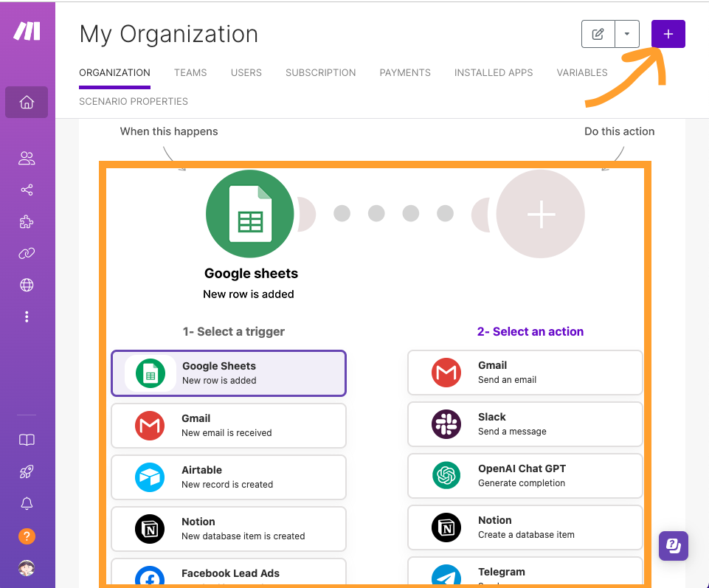Expand the dropdown arrow beside edit button
Image resolution: width=709 pixels, height=588 pixels.
[627, 34]
